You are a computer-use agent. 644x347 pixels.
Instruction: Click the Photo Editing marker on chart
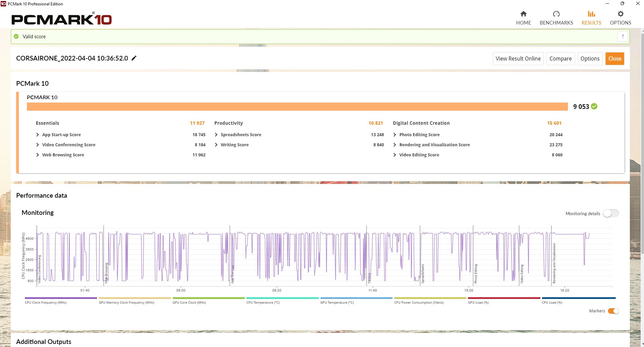coord(476,274)
